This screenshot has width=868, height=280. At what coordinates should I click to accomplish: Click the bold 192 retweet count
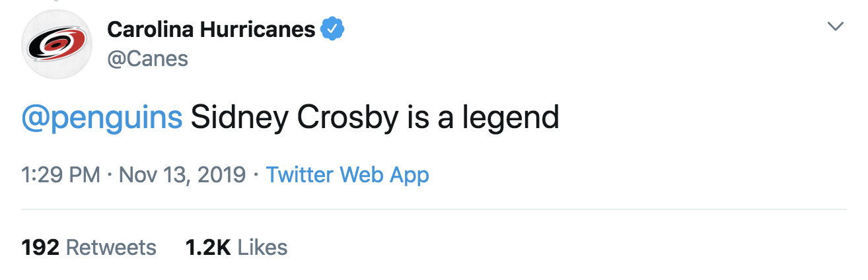coord(41,247)
